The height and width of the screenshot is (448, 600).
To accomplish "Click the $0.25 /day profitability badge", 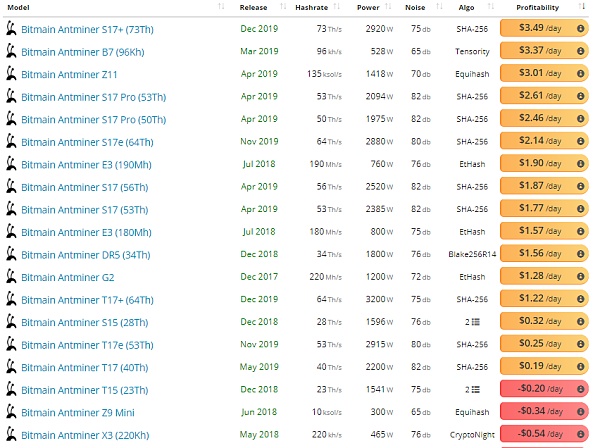I will tap(544, 344).
